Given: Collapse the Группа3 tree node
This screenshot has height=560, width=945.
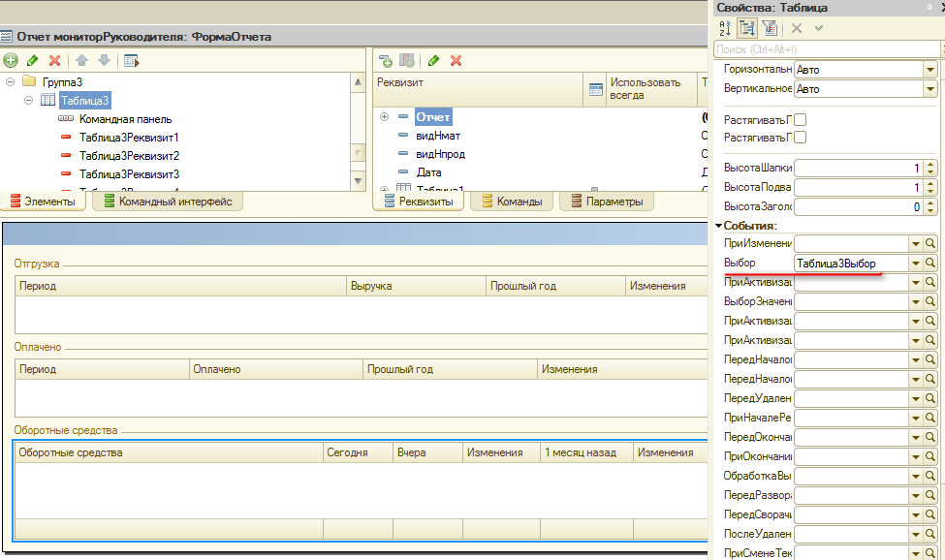Looking at the screenshot, I should point(10,82).
